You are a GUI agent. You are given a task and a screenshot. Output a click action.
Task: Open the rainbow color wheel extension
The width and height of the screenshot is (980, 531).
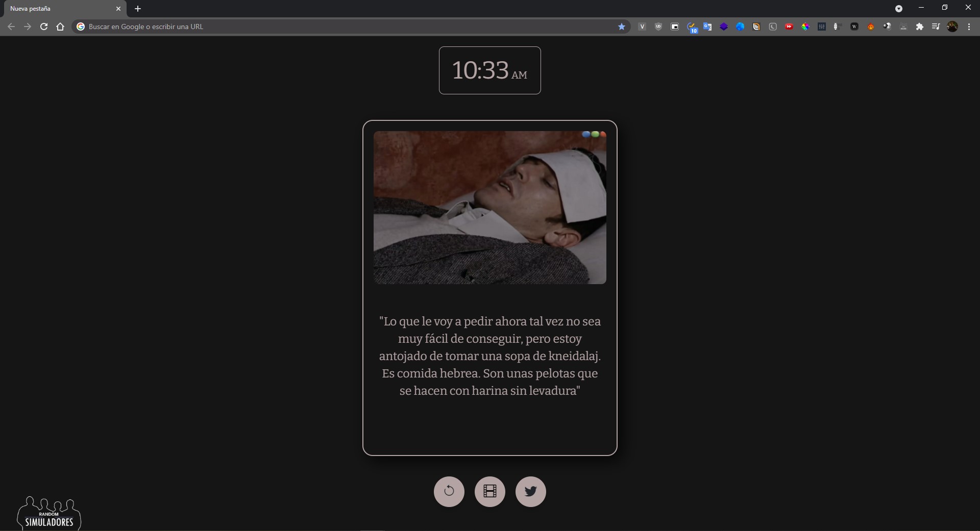tap(805, 27)
